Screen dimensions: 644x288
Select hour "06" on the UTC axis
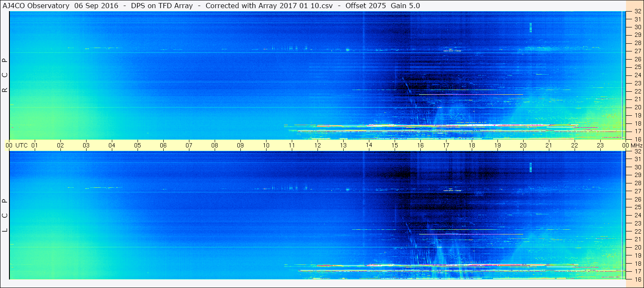coord(163,145)
